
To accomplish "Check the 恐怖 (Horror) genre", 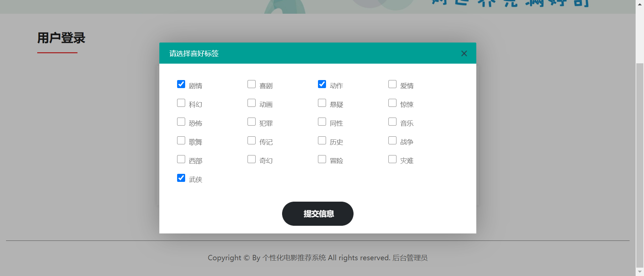I will [181, 122].
